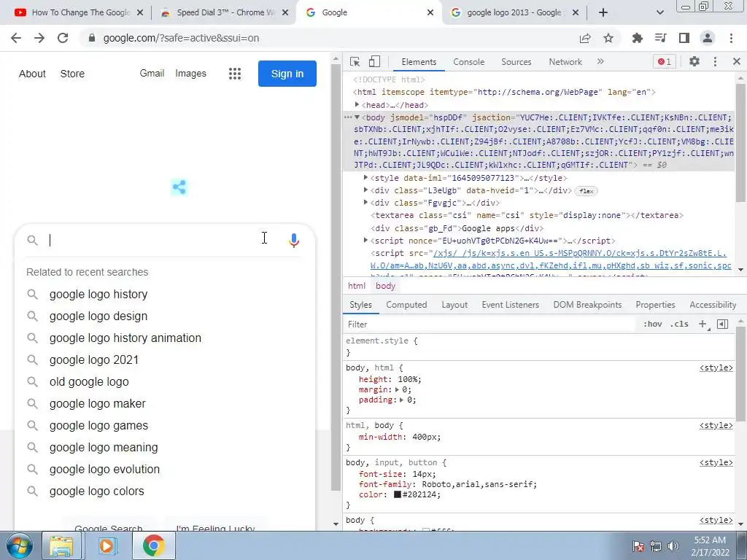Toggle the :hov element state button
This screenshot has width=747, height=560.
(652, 324)
